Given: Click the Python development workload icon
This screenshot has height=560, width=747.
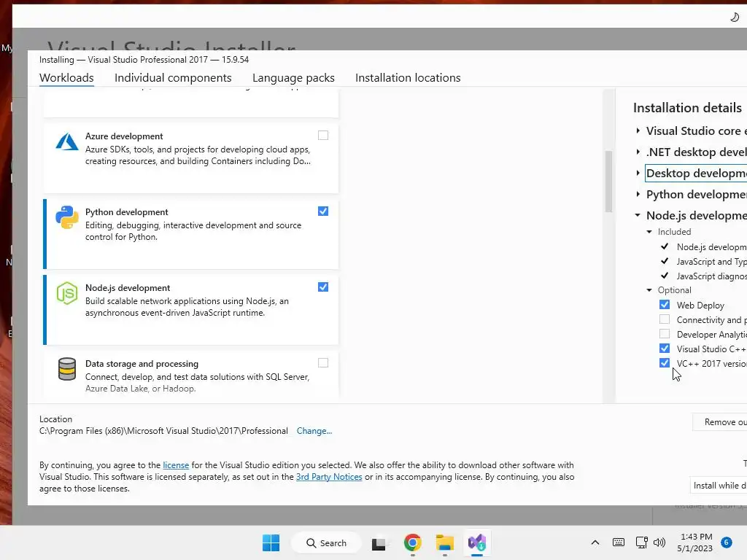Looking at the screenshot, I should point(67,217).
